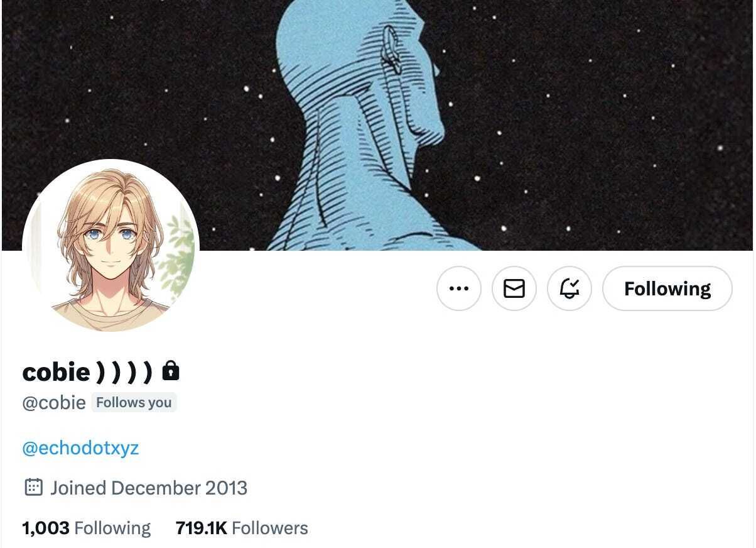Click the cobie )))) display name
The image size is (756, 548).
[x=87, y=372]
